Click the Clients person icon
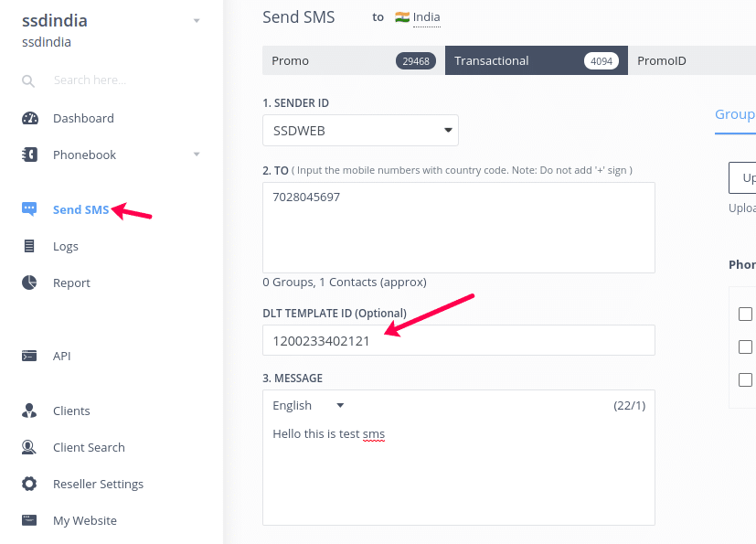Screen dimensions: 756x544 (x=29, y=411)
